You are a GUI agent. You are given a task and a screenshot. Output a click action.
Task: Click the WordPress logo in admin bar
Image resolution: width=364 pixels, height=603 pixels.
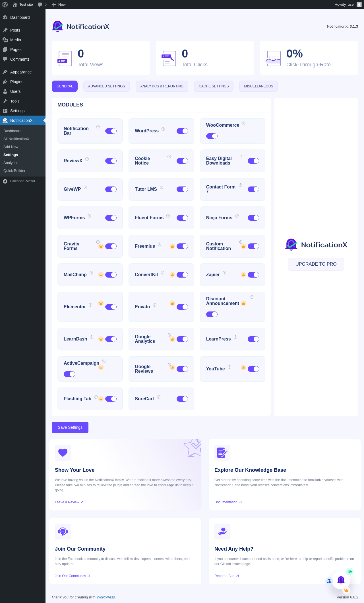(x=5, y=5)
